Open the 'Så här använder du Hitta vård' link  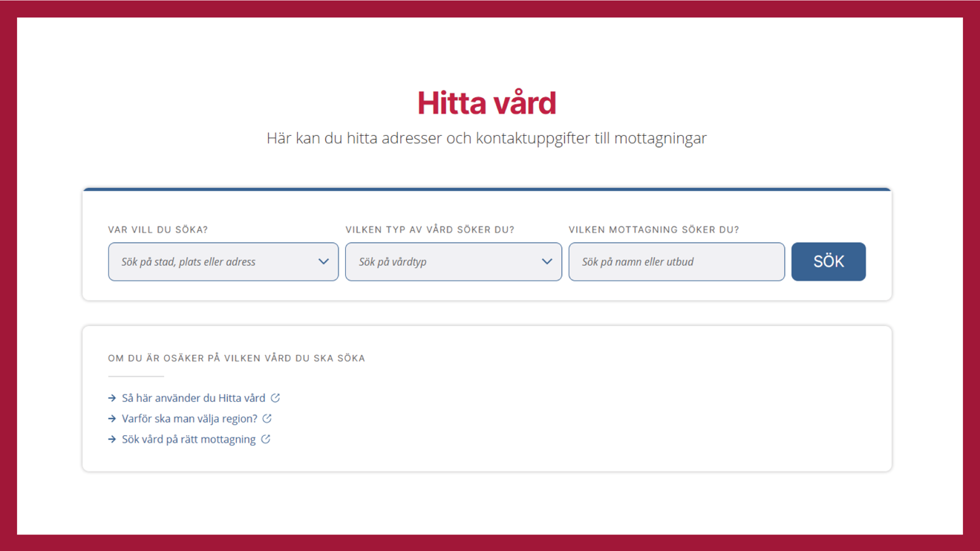point(193,398)
